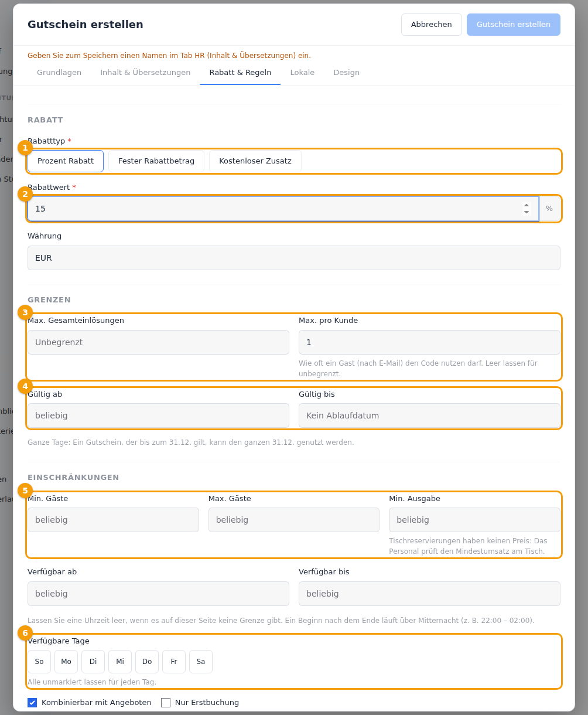
Task: Focus the Rabattwert number field
Action: coord(283,209)
